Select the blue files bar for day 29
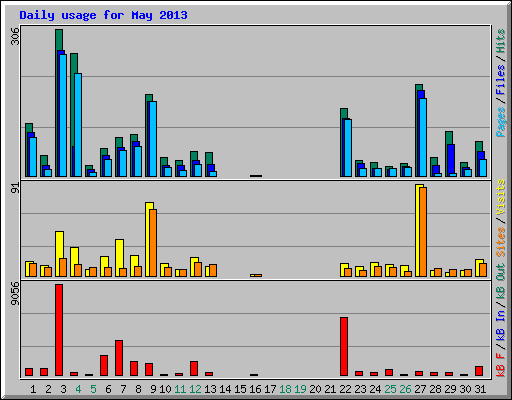This screenshot has height=400, width=512. (450, 159)
